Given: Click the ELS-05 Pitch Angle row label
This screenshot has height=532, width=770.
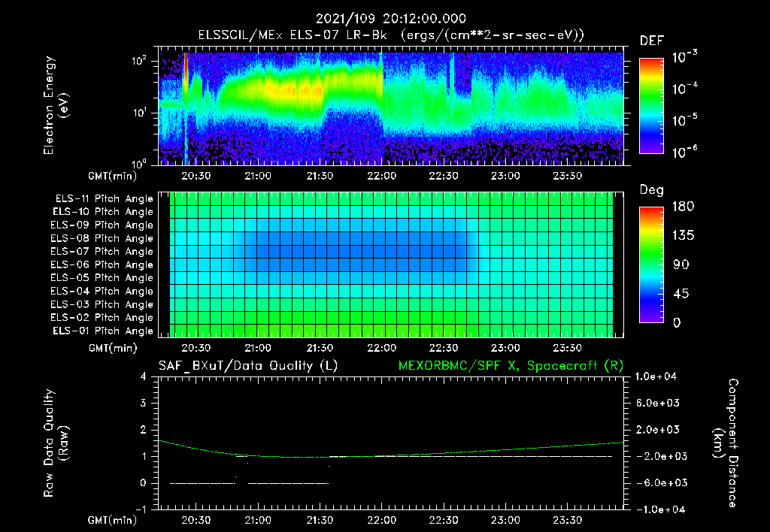Looking at the screenshot, I should (x=102, y=278).
